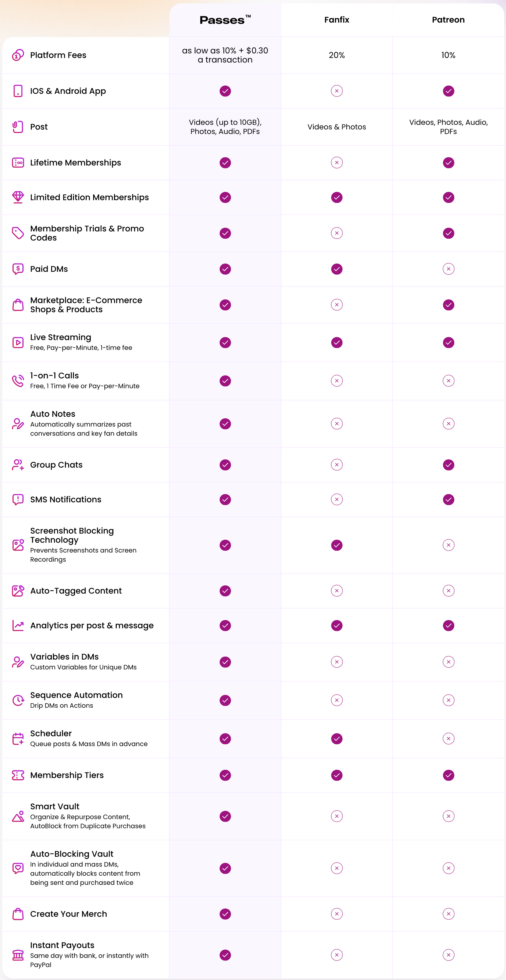Click the Create Your Merch label
This screenshot has height=980, width=506.
click(x=68, y=914)
